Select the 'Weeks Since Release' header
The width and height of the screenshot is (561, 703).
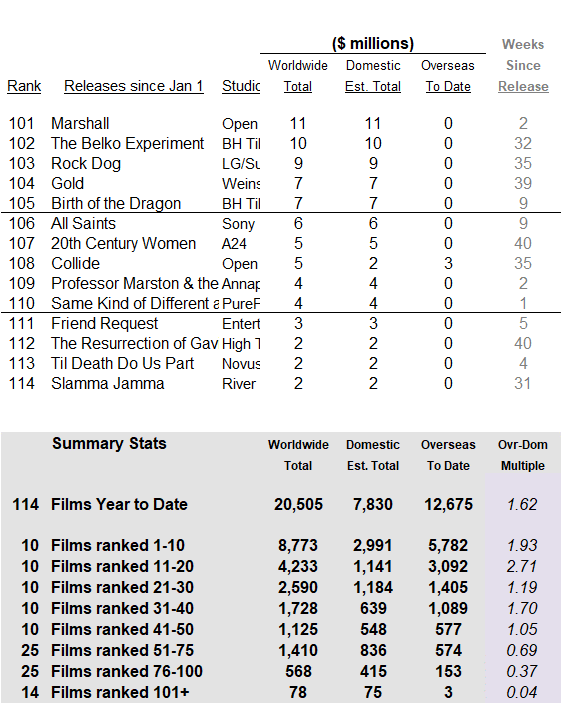click(x=523, y=65)
